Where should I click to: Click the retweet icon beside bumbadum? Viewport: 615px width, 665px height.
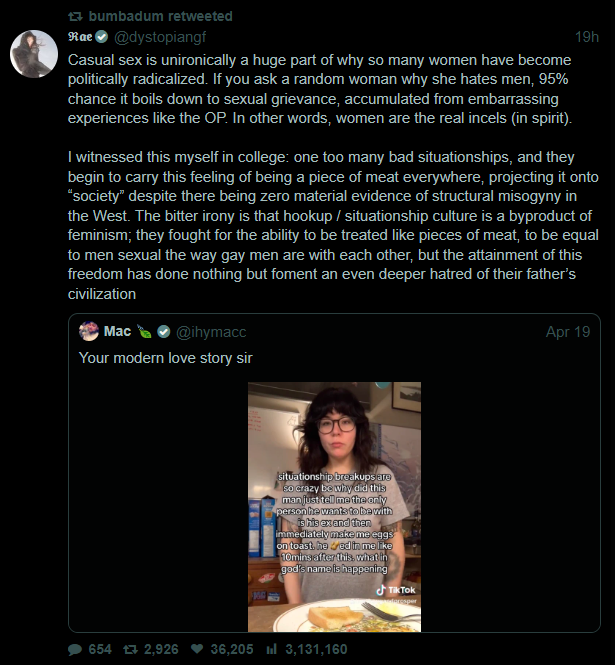click(76, 16)
